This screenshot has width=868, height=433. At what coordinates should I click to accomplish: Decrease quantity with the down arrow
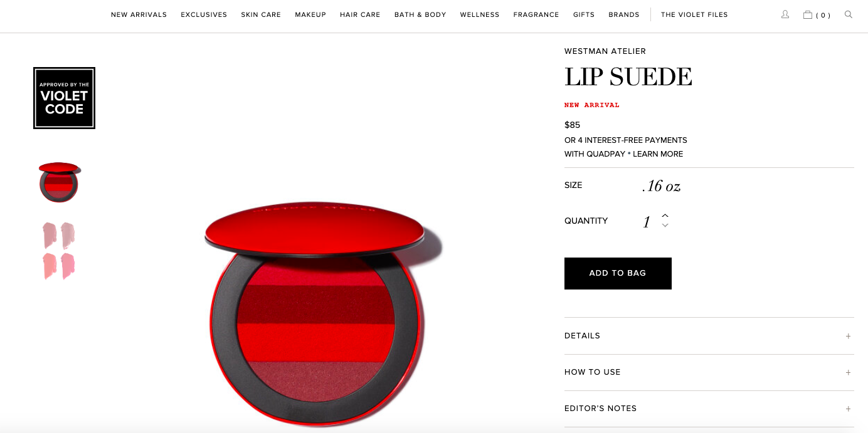point(665,226)
